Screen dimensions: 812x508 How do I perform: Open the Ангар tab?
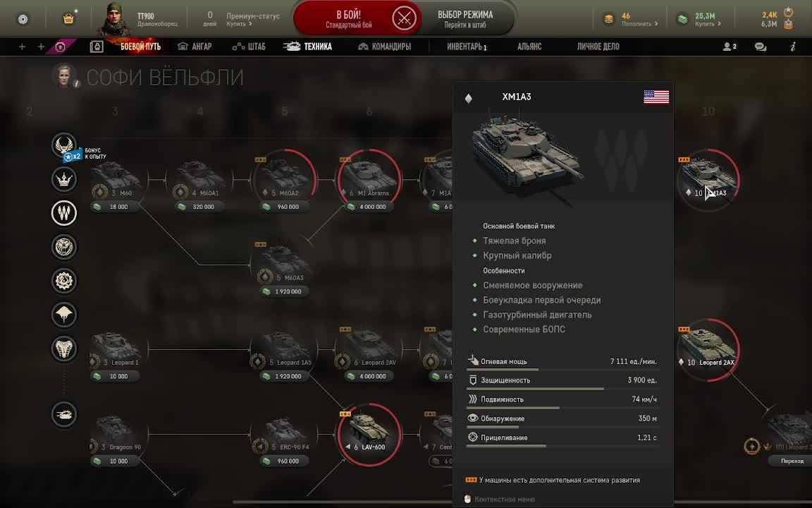point(195,47)
